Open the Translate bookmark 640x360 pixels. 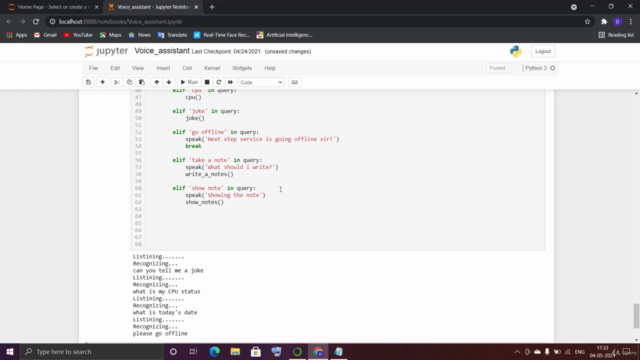click(x=172, y=35)
